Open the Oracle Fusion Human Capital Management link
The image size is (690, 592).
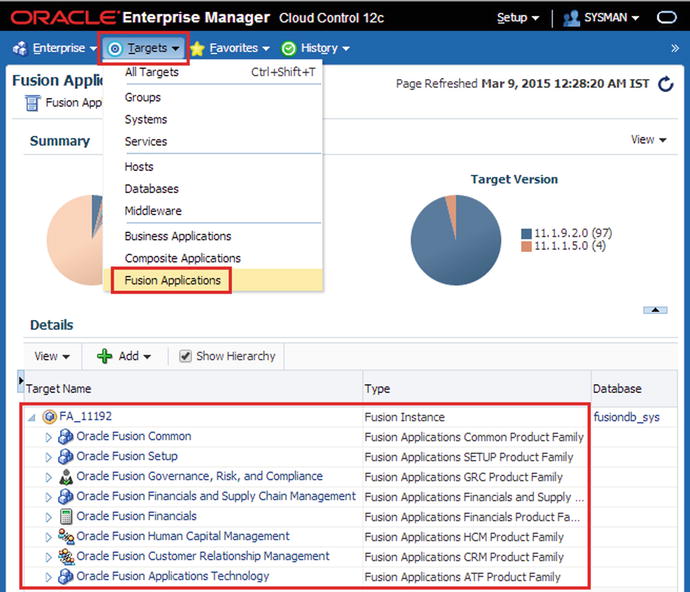click(x=183, y=536)
